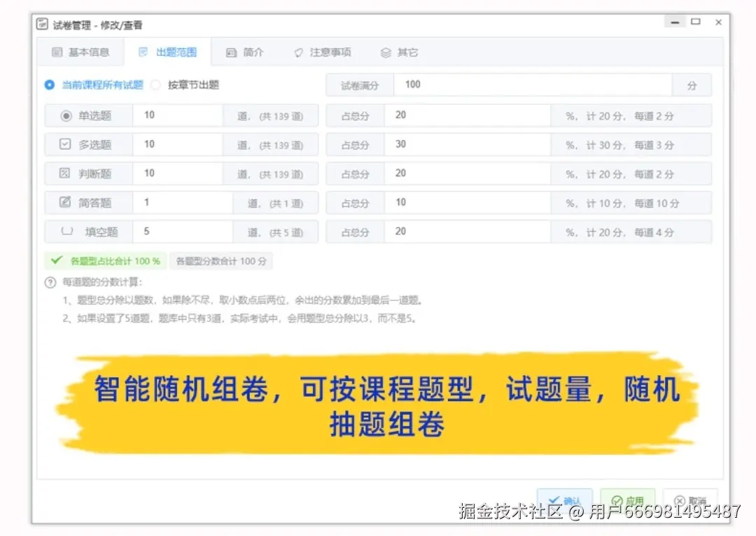Viewport: 756px width, 536px height.
Task: Click the 试卷管理 window title icon
Action: [x=43, y=24]
